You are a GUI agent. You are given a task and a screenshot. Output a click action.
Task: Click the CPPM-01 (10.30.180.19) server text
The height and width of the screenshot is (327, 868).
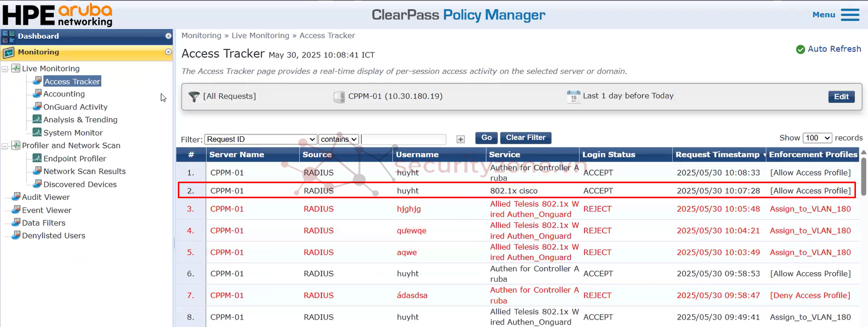395,96
